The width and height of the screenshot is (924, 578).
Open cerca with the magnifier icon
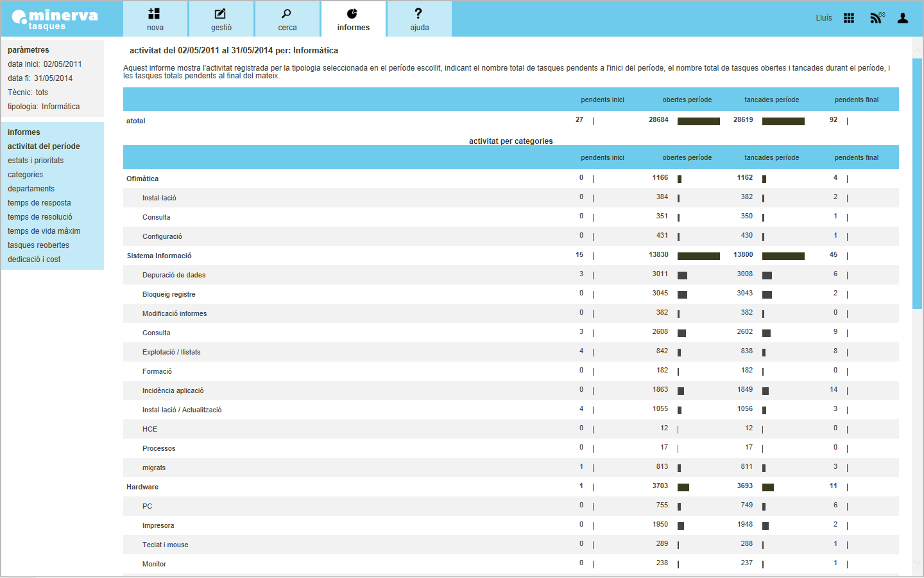pyautogui.click(x=287, y=14)
